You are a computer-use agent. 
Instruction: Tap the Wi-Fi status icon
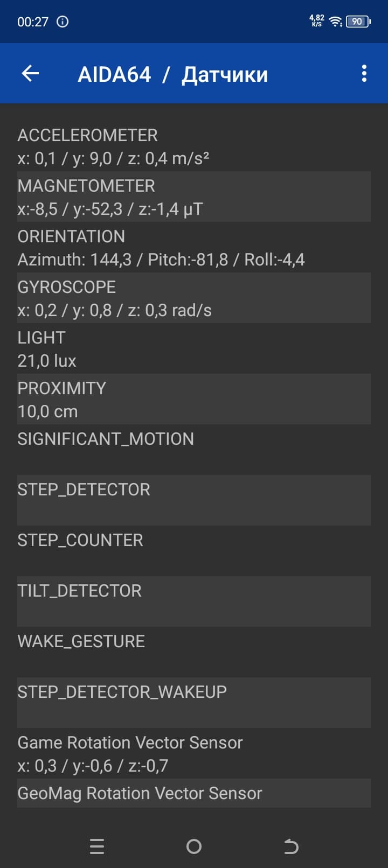tap(335, 22)
